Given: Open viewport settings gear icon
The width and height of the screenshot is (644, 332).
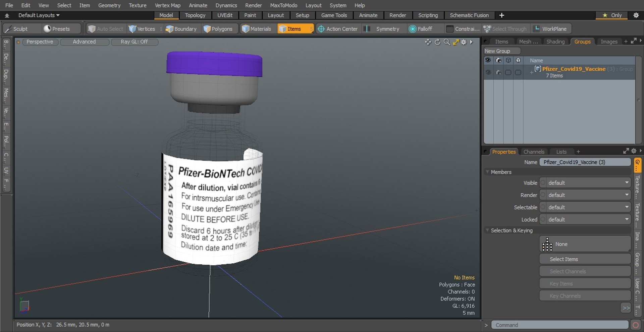Looking at the screenshot, I should pyautogui.click(x=464, y=42).
